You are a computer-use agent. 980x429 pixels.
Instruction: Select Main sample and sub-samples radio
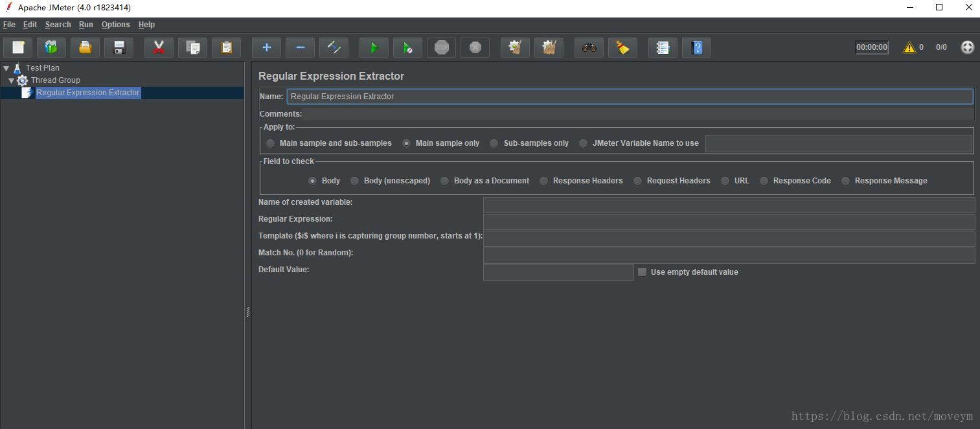[x=270, y=143]
